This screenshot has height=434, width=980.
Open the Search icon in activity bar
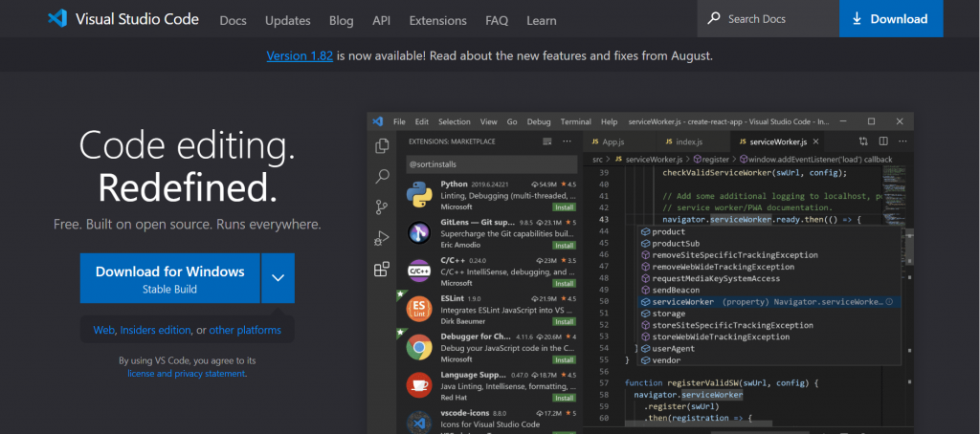point(382,177)
